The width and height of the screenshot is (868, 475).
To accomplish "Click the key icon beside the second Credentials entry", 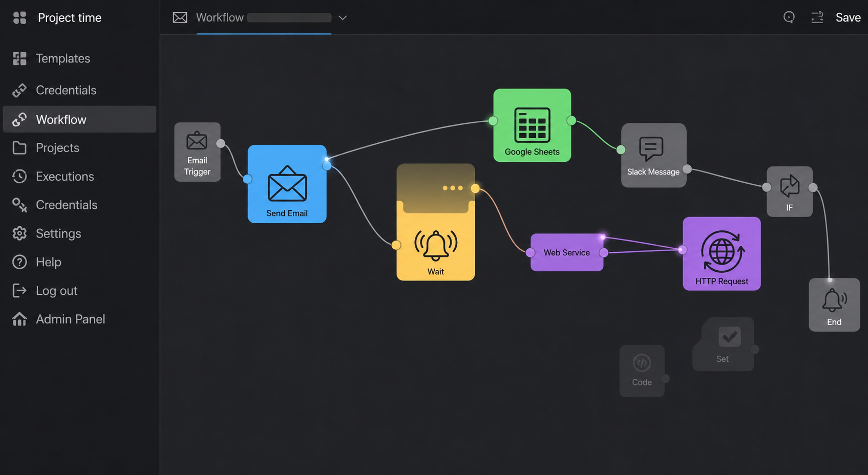I will pyautogui.click(x=19, y=205).
